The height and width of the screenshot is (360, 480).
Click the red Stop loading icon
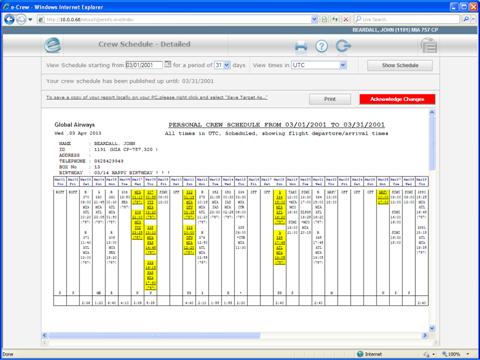click(346, 20)
